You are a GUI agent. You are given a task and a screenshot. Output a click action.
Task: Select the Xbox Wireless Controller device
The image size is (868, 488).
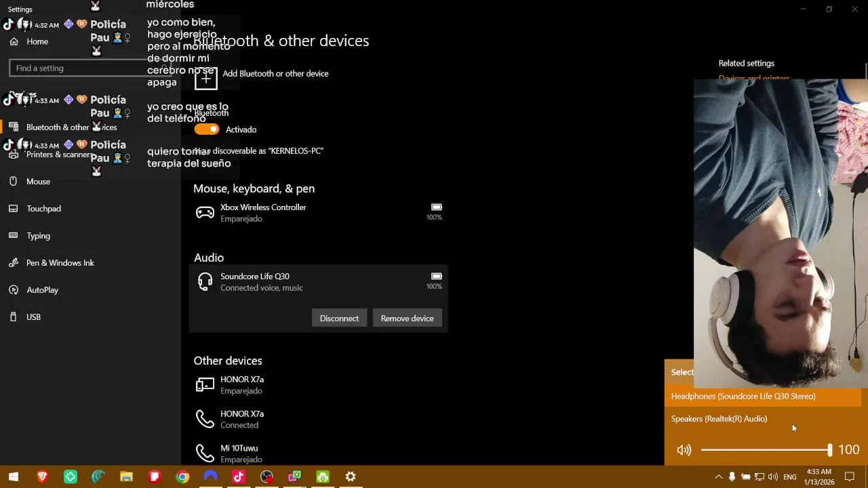tap(319, 213)
